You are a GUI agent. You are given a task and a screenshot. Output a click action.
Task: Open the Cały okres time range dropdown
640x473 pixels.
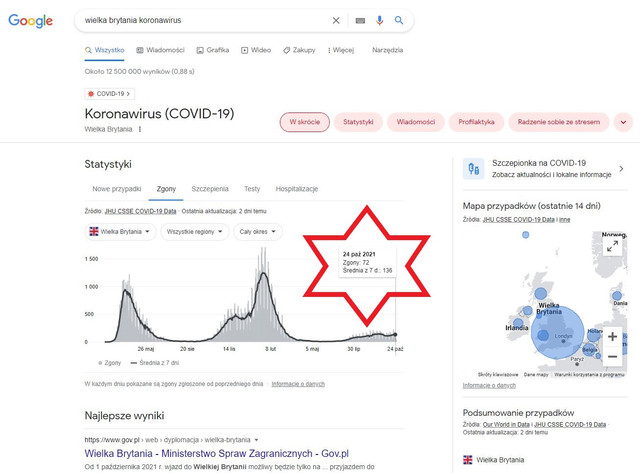point(258,232)
